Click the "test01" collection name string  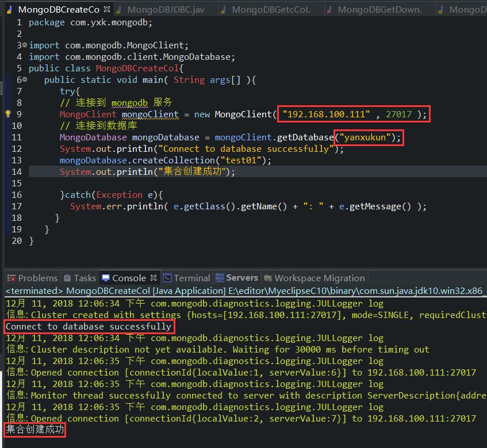tap(241, 160)
